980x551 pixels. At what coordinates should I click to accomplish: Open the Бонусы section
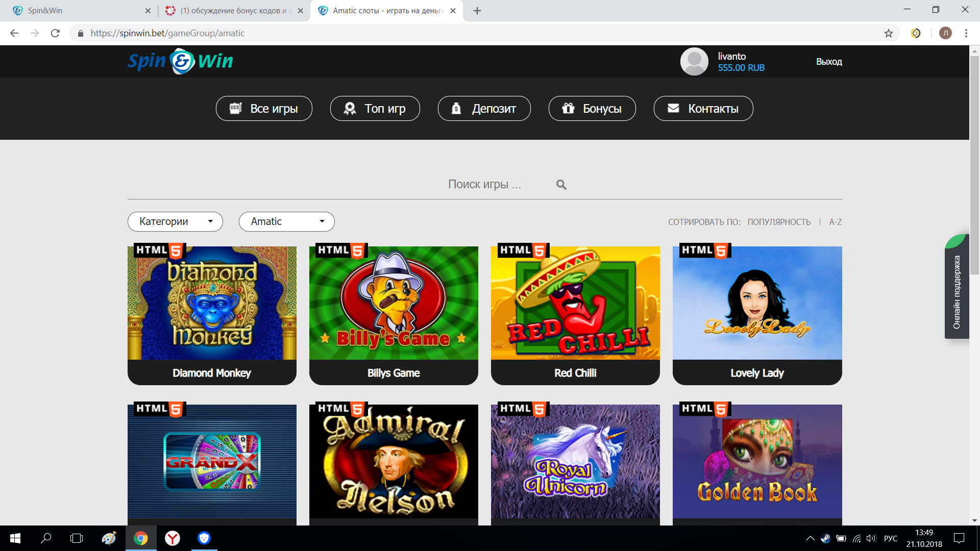click(592, 109)
